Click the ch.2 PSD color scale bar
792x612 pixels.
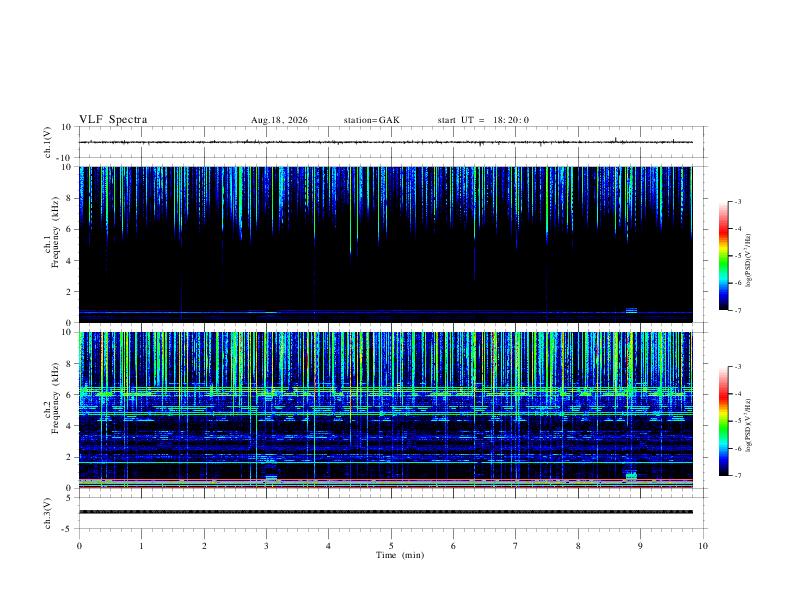point(724,421)
